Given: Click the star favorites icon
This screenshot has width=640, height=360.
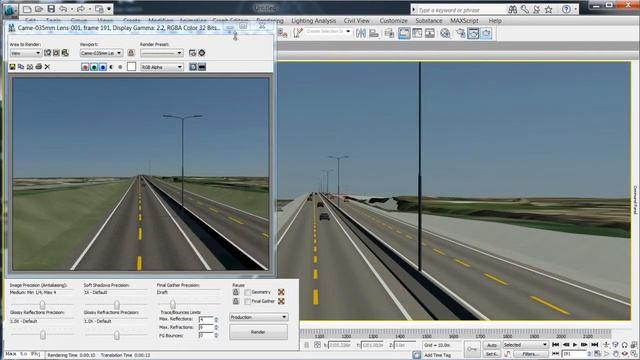Looking at the screenshot, I should [x=549, y=9].
